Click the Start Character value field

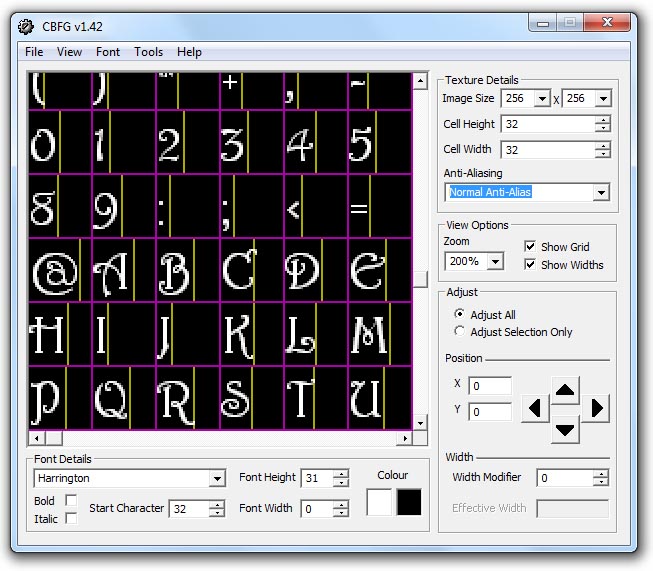[189, 509]
